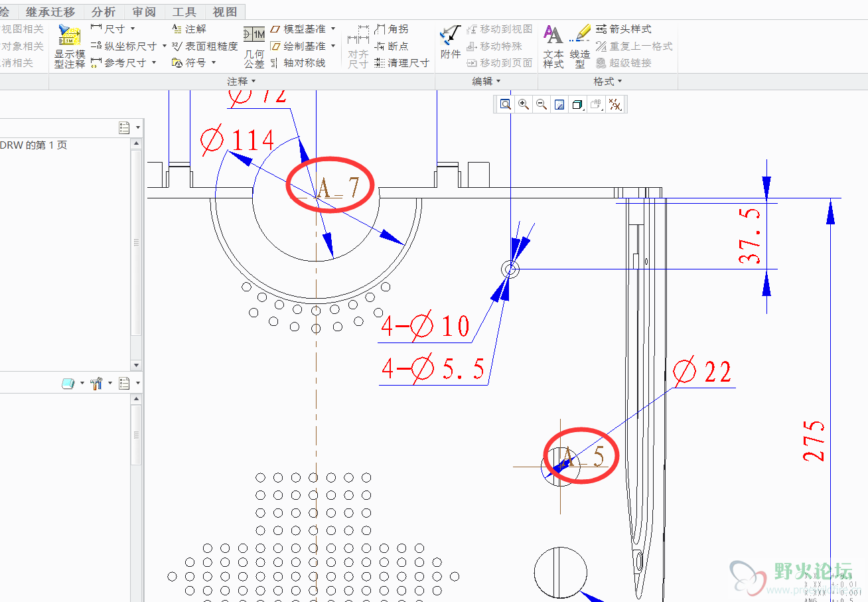Open 纵坐标尺寸 dropdown arrow
Viewport: 868px width, 602px height.
tap(164, 46)
